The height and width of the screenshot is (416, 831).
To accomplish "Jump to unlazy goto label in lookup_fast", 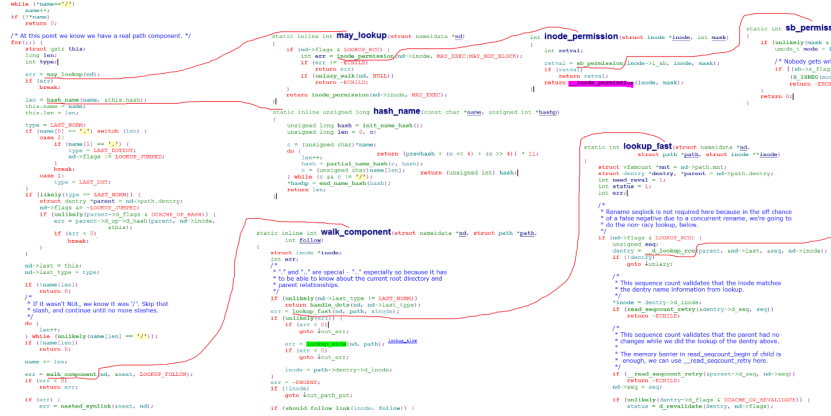I will pos(661,264).
